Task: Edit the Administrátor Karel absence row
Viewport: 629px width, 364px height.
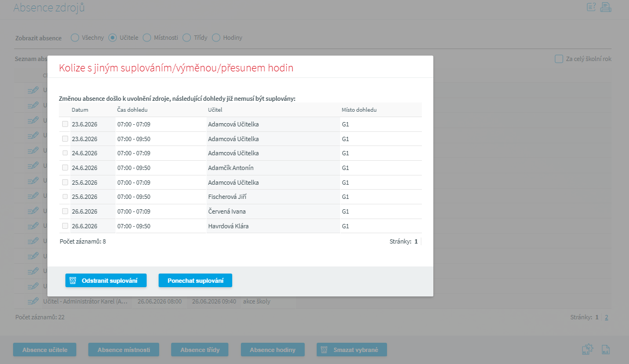Action: (33, 301)
